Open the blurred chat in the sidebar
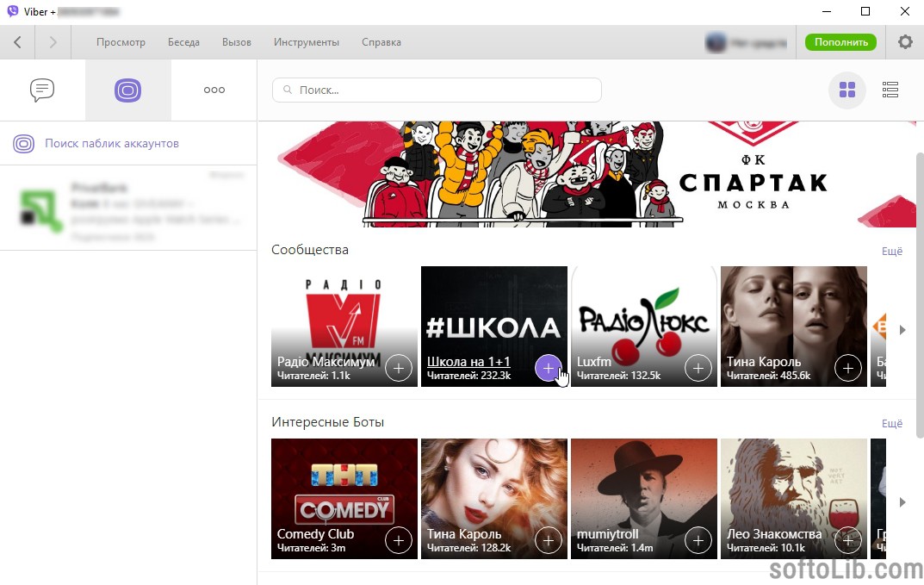924x585 pixels. click(128, 208)
